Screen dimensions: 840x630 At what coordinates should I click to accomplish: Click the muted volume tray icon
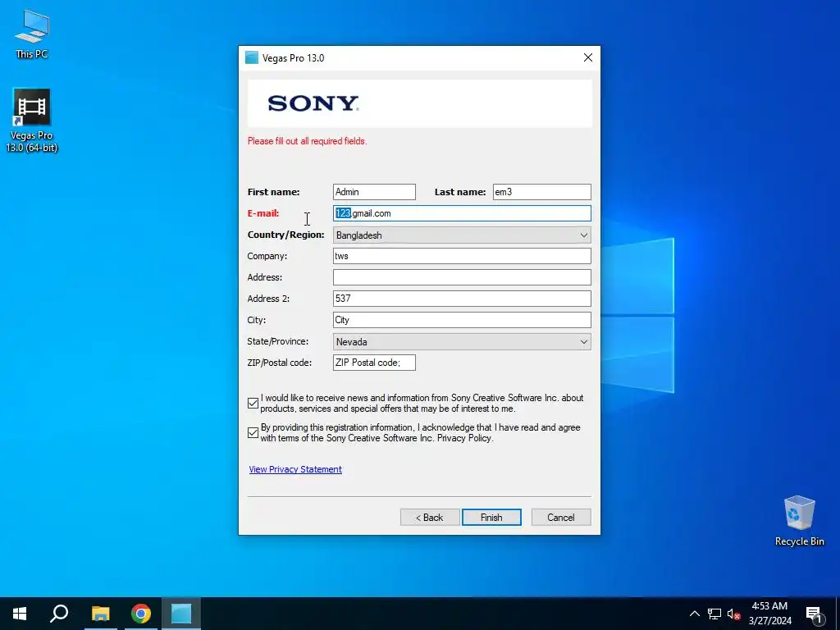tap(733, 614)
